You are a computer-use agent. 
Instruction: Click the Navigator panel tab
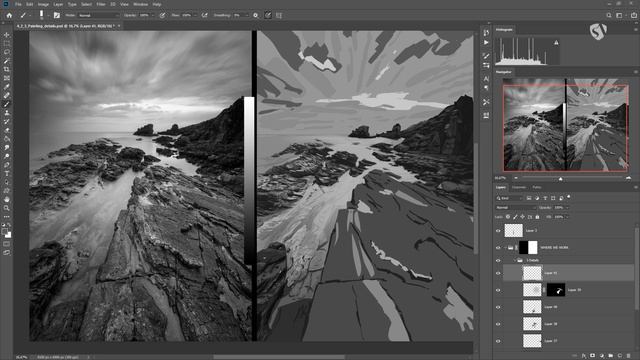(x=504, y=72)
